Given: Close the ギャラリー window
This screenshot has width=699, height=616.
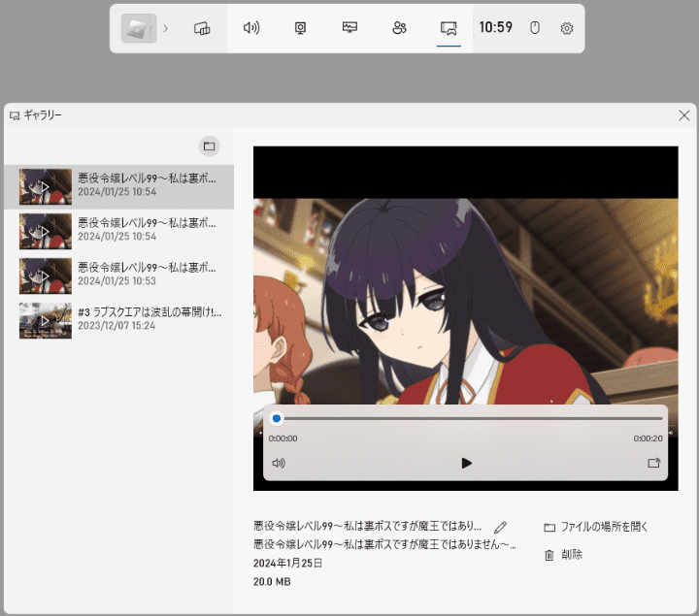Looking at the screenshot, I should pos(683,115).
